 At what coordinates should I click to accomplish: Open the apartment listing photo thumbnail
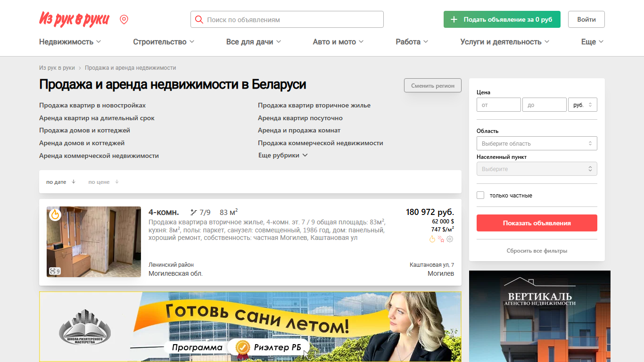click(x=94, y=242)
